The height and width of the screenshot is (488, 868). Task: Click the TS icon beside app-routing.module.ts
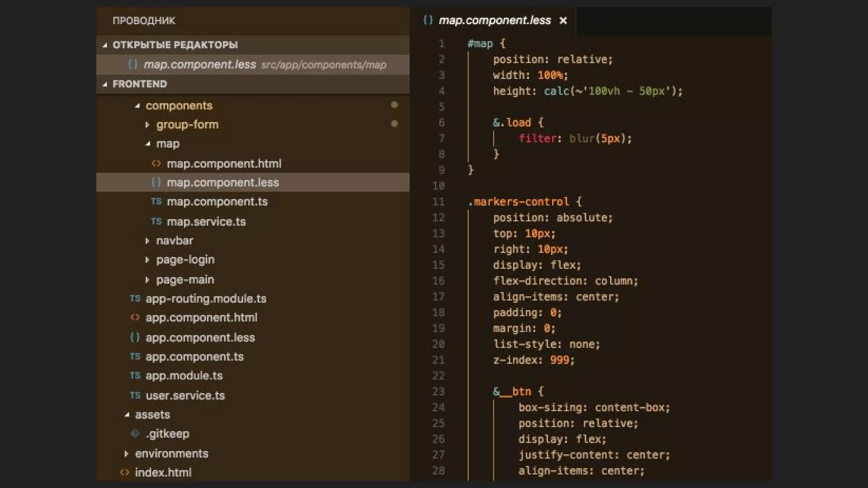pyautogui.click(x=135, y=299)
